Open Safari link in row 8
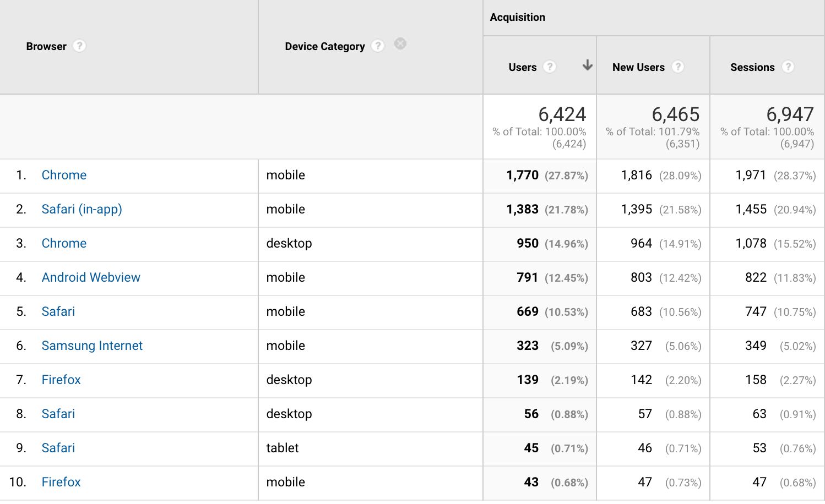This screenshot has width=825, height=504. 58,414
